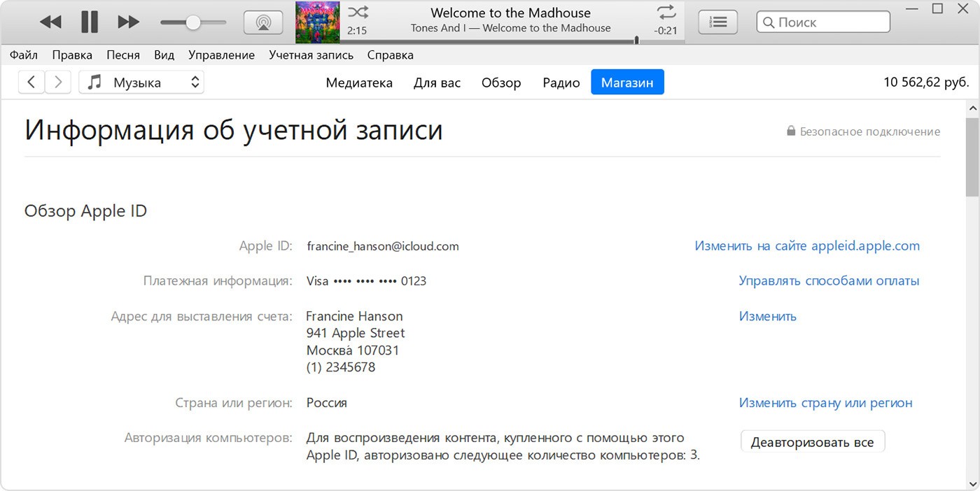Click the Деавторизовать все button
Viewport: 980px width, 491px height.
pyautogui.click(x=813, y=442)
